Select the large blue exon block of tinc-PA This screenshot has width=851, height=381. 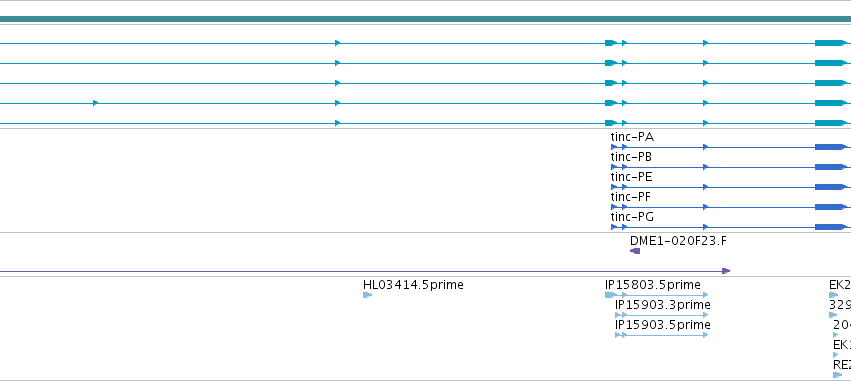[830, 147]
